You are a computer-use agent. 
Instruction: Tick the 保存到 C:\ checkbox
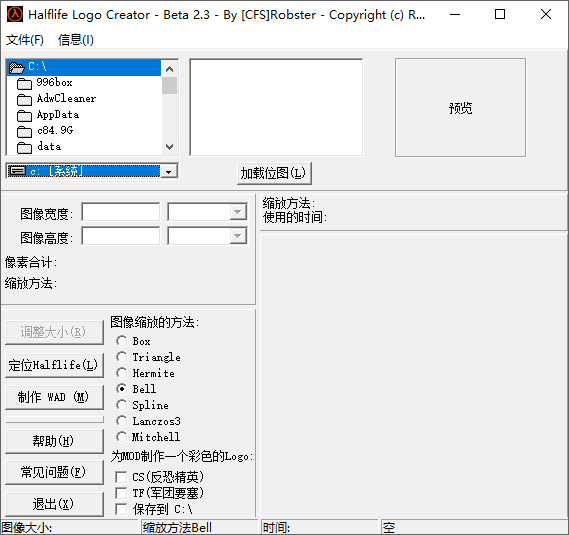coord(121,509)
